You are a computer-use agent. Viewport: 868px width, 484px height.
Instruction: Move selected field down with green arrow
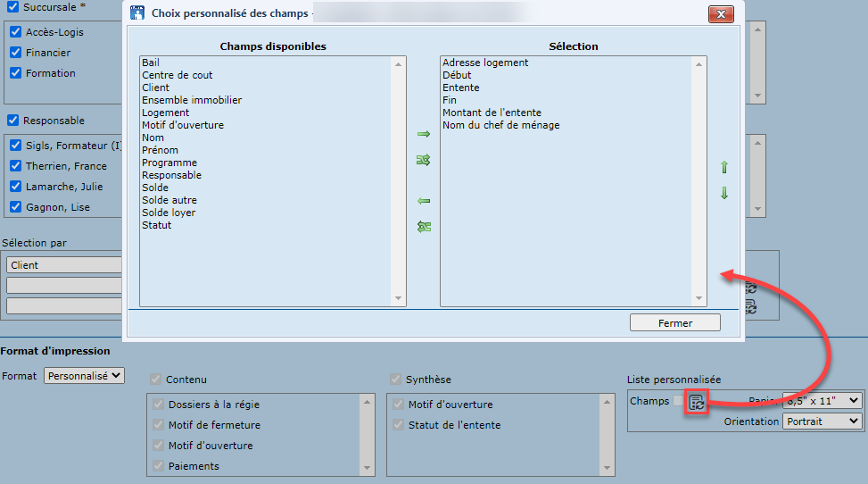723,193
